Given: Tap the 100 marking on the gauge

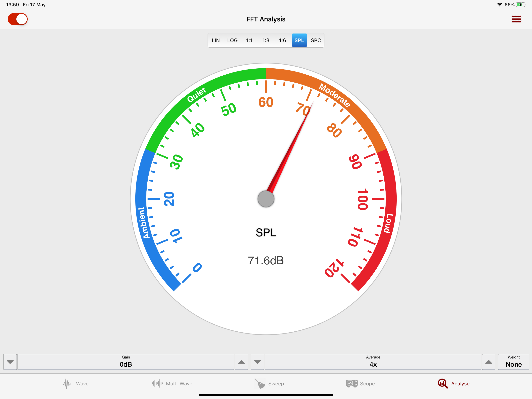Looking at the screenshot, I should pos(363,199).
